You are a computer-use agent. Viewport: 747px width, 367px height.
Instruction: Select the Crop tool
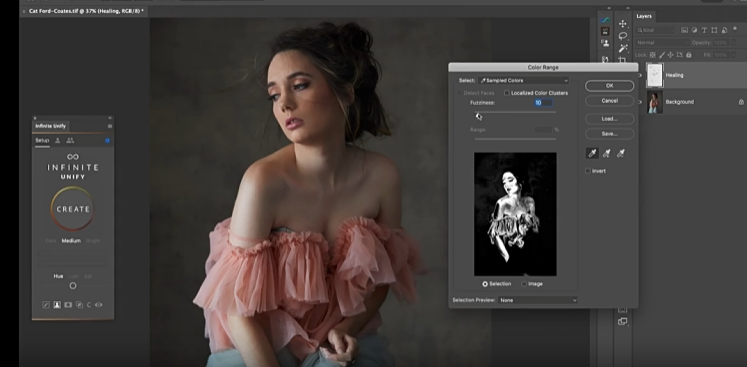pos(622,60)
